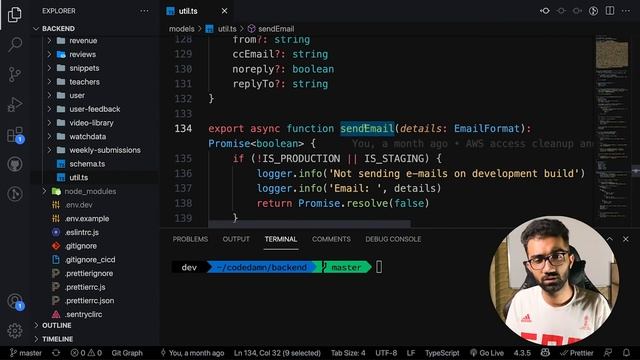
Task: Open the .env.example file
Action: 87,218
